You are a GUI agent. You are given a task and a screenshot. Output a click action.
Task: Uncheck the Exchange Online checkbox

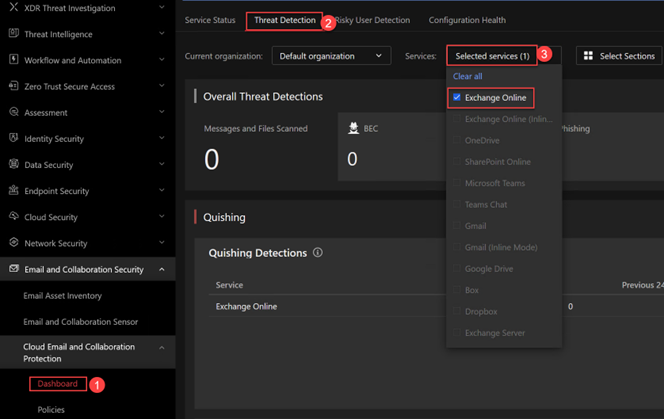coord(457,97)
